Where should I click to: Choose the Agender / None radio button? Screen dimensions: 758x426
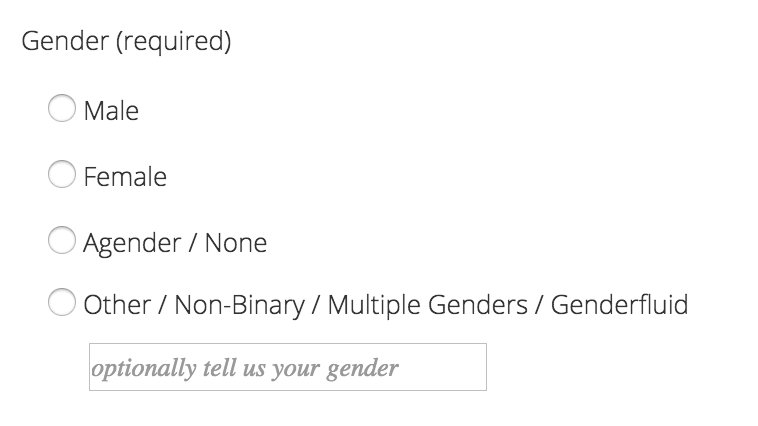pyautogui.click(x=62, y=241)
